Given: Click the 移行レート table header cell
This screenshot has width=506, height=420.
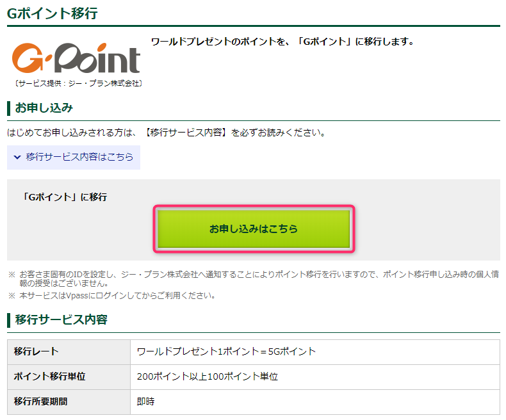Looking at the screenshot, I should [69, 352].
